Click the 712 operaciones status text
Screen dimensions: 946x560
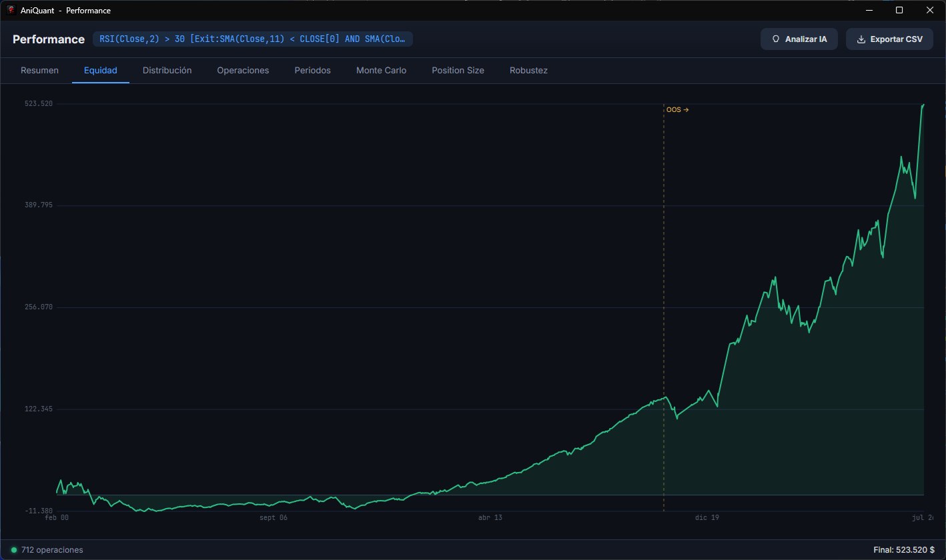(x=52, y=550)
